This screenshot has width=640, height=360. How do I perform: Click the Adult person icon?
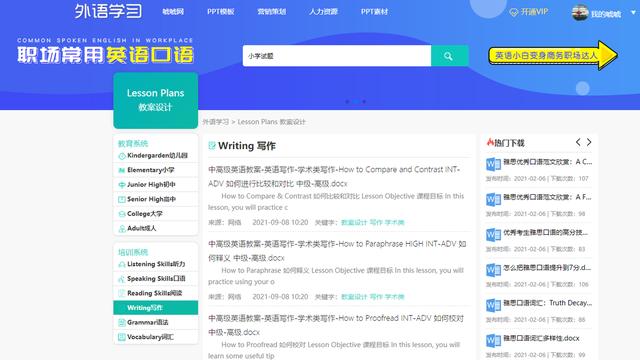click(122, 229)
